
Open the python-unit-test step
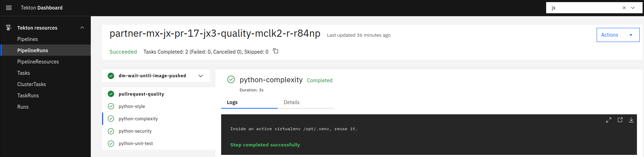coord(136,143)
